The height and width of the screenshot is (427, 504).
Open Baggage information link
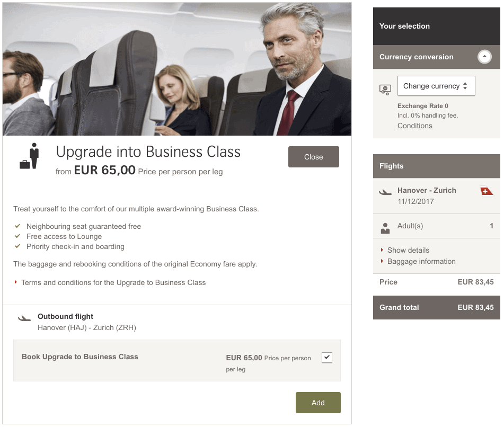click(x=421, y=261)
